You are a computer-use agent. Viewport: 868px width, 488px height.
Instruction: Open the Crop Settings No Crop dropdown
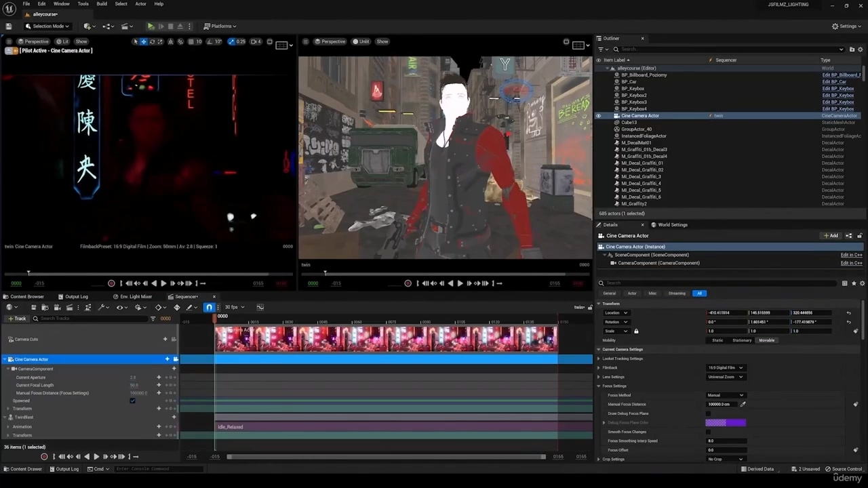[726, 460]
